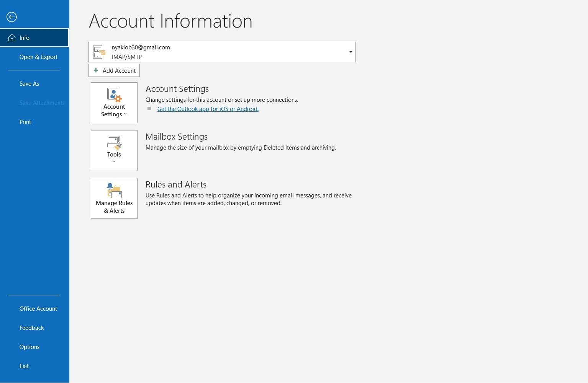Click the Change settings for this account text
The image size is (588, 383).
click(222, 100)
